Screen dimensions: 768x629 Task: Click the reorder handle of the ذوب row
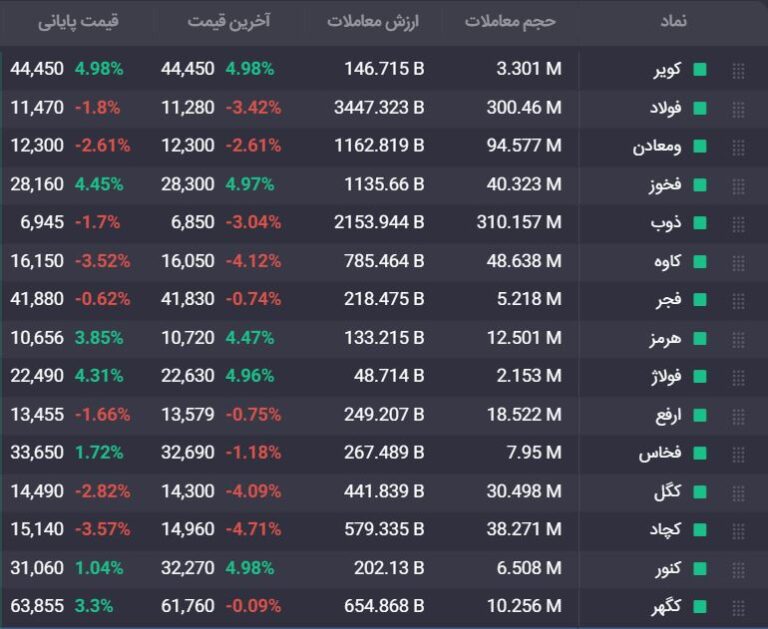coord(739,223)
